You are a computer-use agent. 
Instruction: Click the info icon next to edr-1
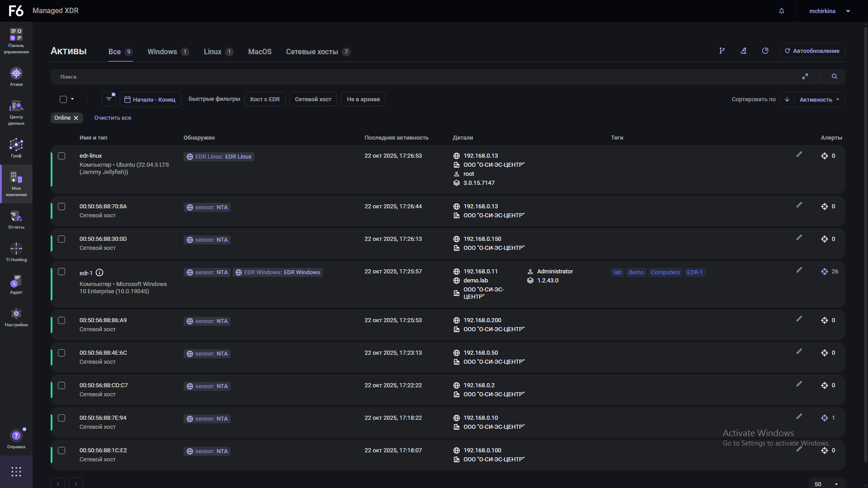point(100,273)
